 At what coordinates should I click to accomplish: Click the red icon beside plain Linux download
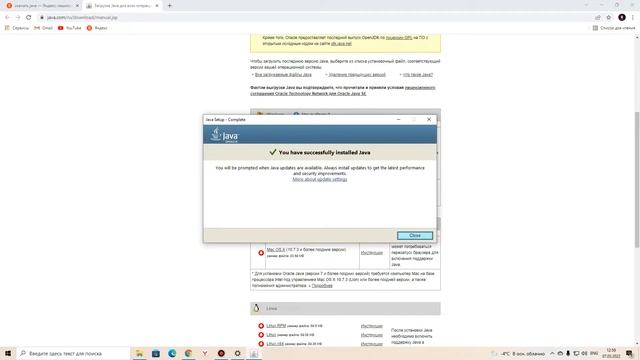point(261,335)
